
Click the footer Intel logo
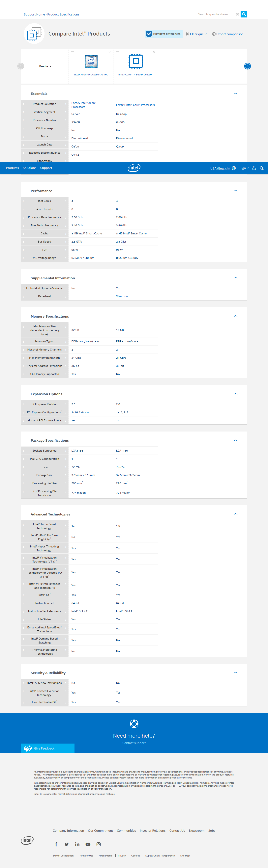click(27, 840)
